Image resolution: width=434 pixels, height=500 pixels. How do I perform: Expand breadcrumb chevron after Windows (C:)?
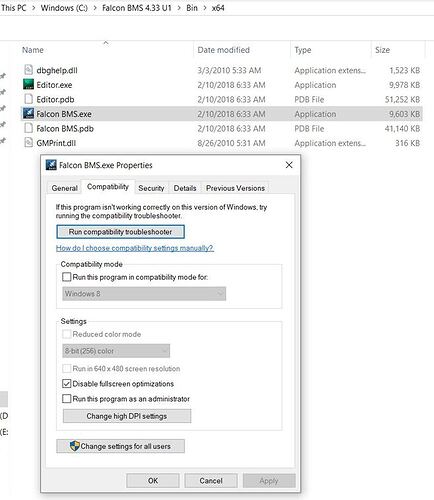tap(95, 8)
